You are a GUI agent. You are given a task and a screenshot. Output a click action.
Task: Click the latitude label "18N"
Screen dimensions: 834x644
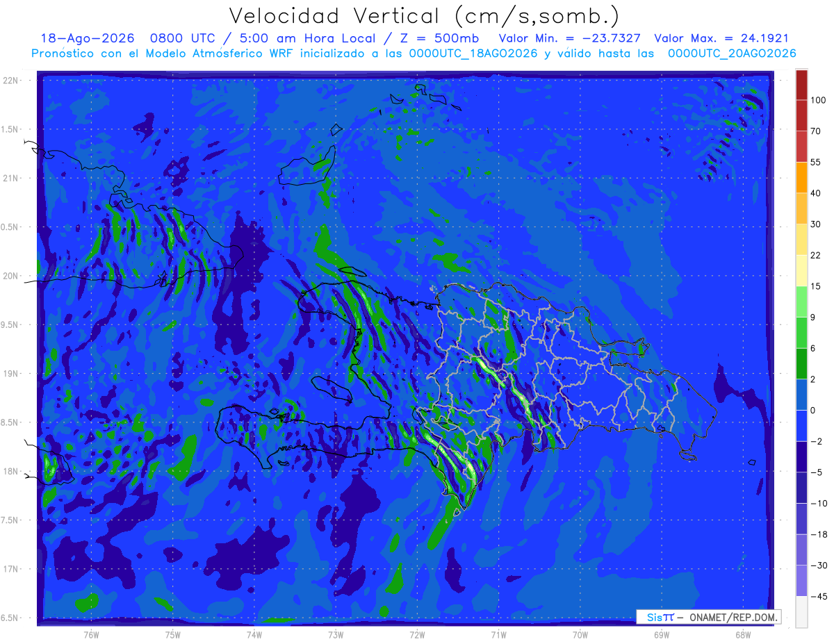10,472
